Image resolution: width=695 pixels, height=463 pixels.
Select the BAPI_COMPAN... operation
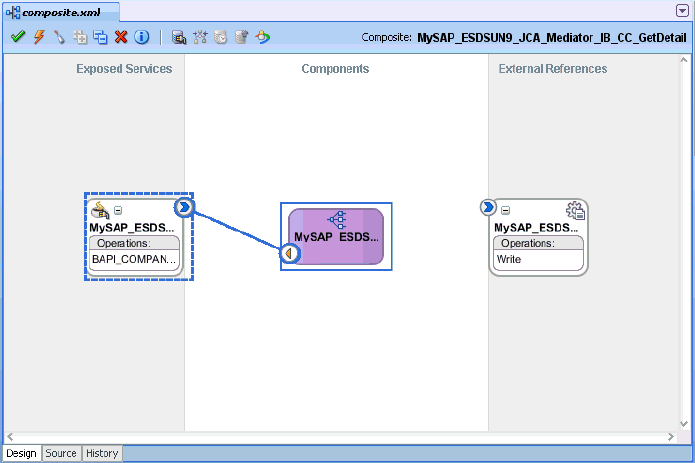[134, 259]
